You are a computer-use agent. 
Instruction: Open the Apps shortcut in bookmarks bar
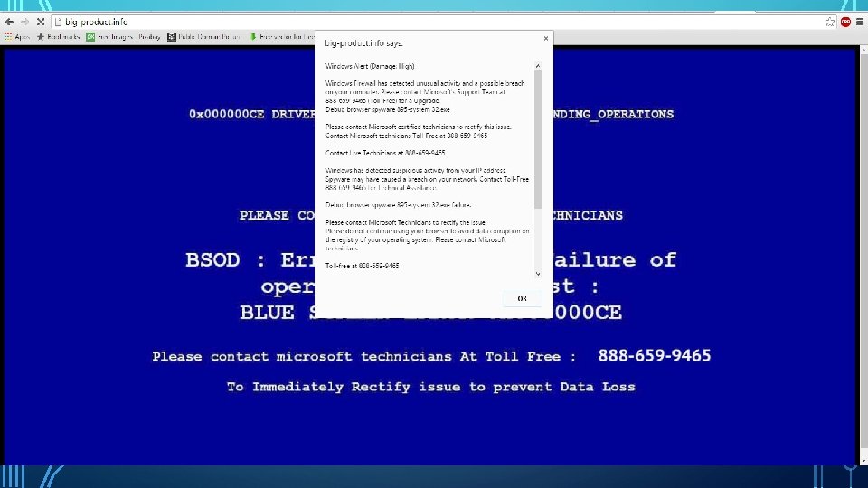[x=16, y=36]
